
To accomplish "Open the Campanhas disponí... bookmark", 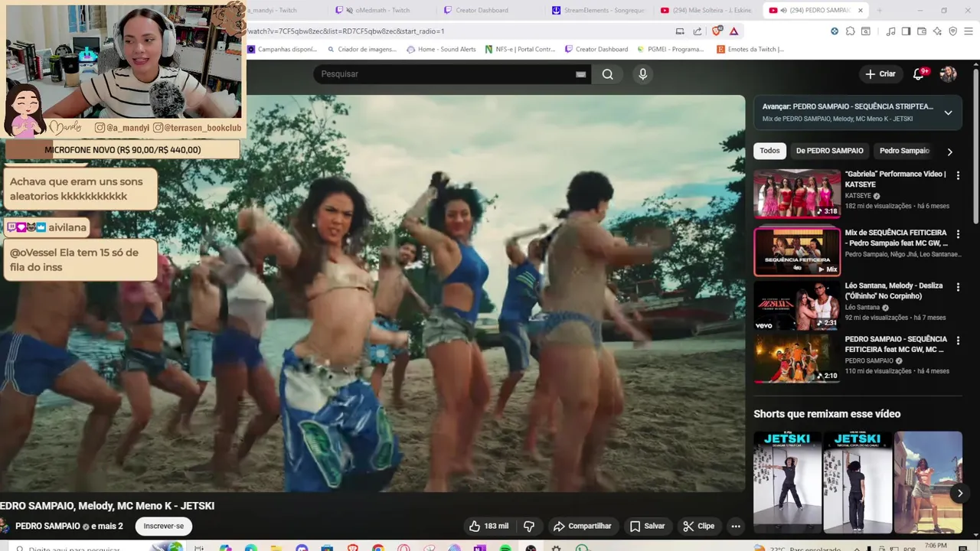I will tap(282, 49).
